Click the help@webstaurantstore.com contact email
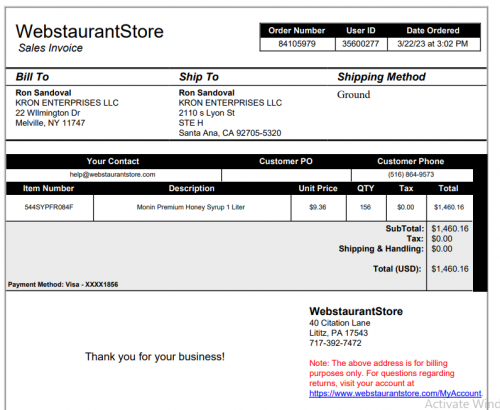Screen dimensions: 500x410 click(113, 175)
